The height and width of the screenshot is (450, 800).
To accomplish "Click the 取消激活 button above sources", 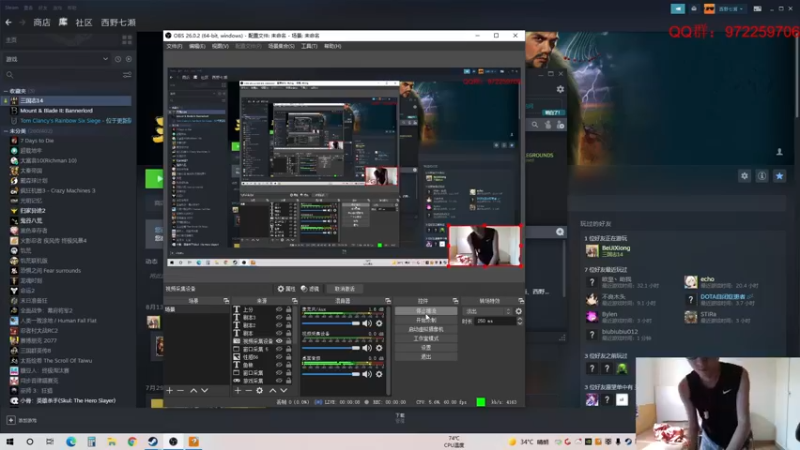I will tap(345, 289).
